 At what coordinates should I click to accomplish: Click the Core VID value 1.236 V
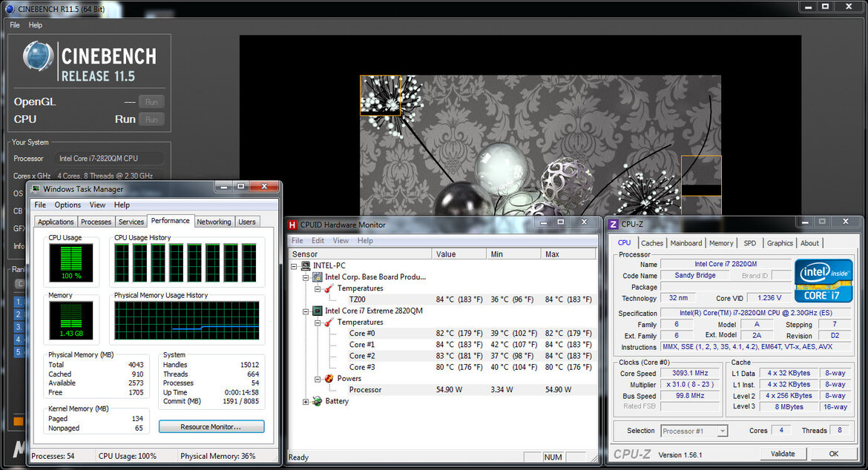(769, 298)
